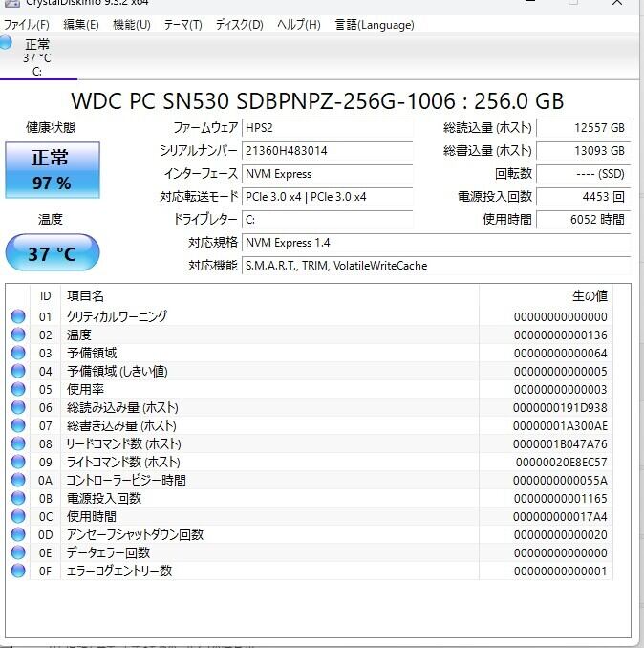The height and width of the screenshot is (648, 644).
Task: Click status orb for 09 ライトコマンド数 row
Action: pos(18,462)
